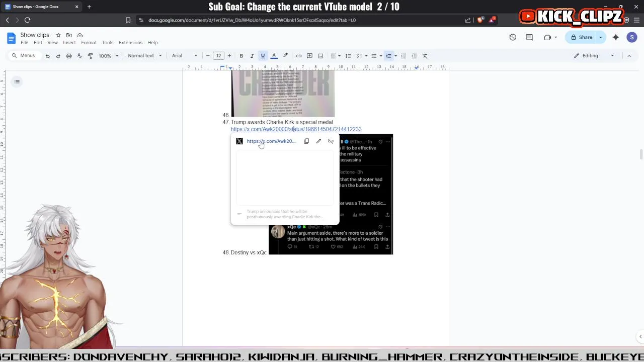This screenshot has height=362, width=644.
Task: Clear formatting from the selection
Action: coord(425,56)
